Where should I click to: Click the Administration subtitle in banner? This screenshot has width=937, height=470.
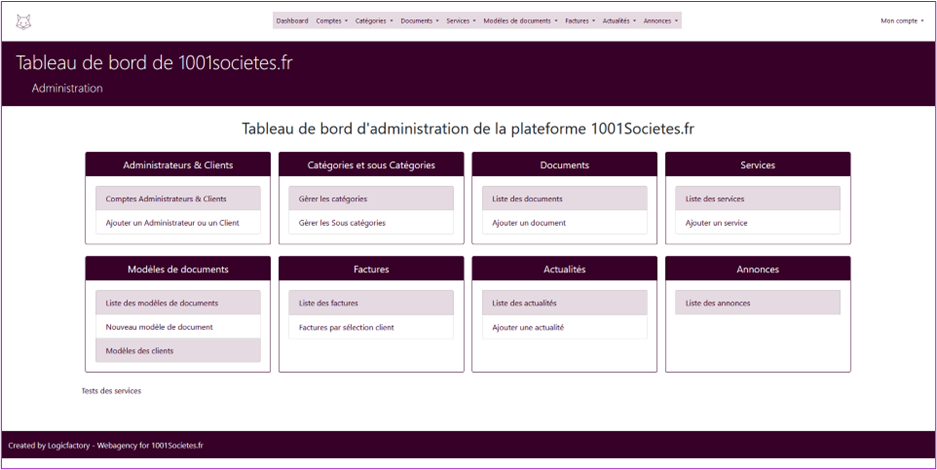point(67,88)
